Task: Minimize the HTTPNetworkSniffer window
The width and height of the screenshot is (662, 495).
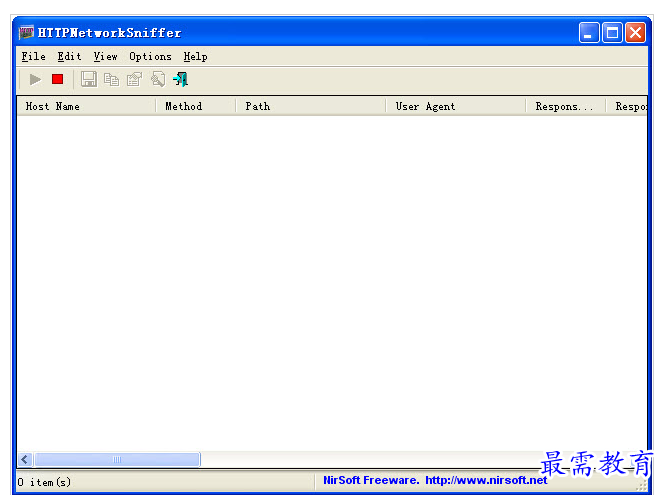Action: click(x=589, y=33)
